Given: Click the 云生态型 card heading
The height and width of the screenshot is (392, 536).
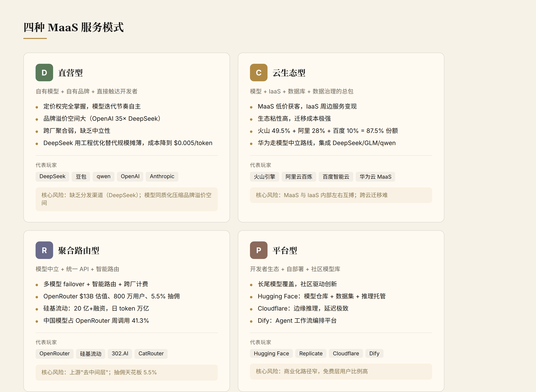Looking at the screenshot, I should coord(289,73).
